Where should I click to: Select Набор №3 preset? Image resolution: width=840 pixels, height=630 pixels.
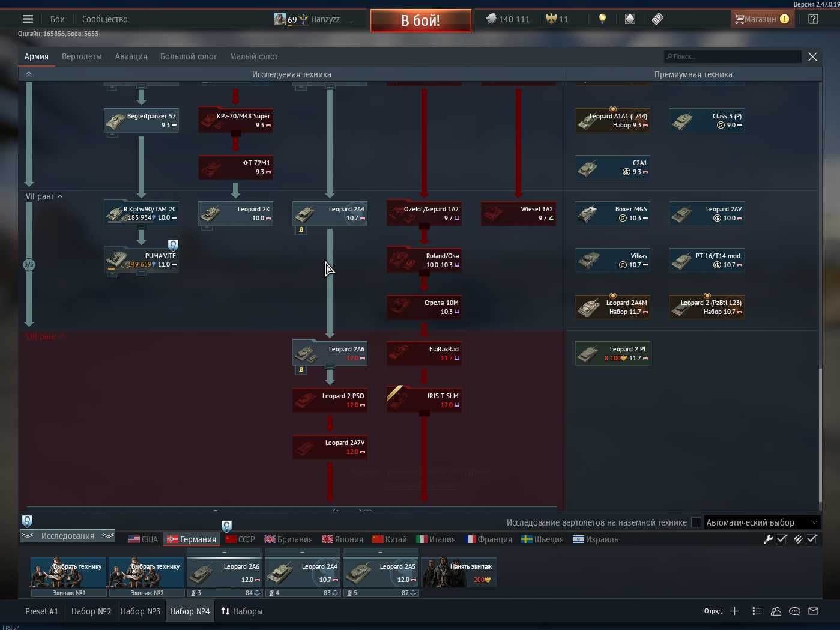[141, 611]
